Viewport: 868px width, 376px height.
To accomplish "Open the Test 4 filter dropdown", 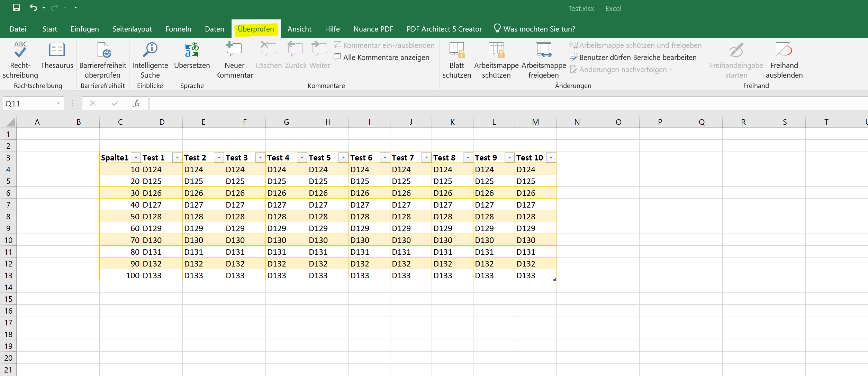I will 302,158.
